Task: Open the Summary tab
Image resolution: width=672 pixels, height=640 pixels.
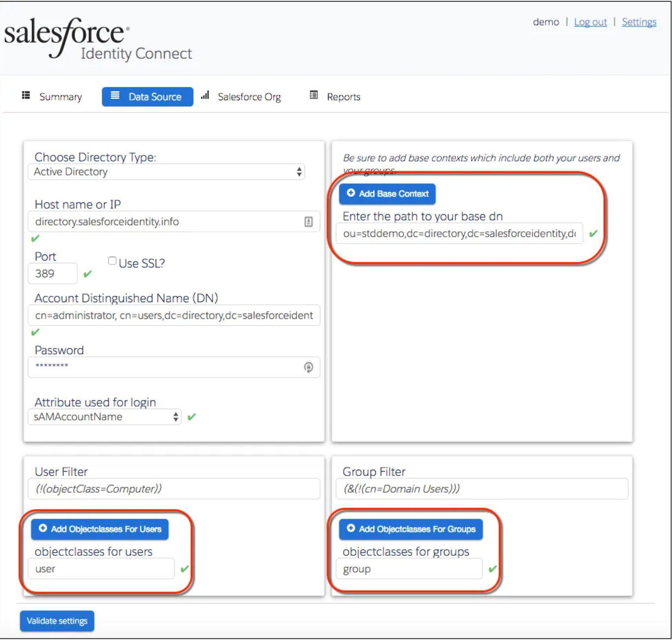Action: point(52,96)
